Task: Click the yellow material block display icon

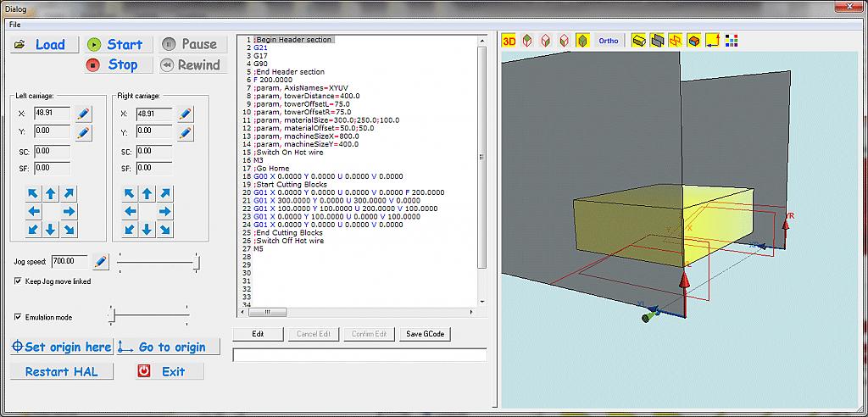Action: [640, 41]
